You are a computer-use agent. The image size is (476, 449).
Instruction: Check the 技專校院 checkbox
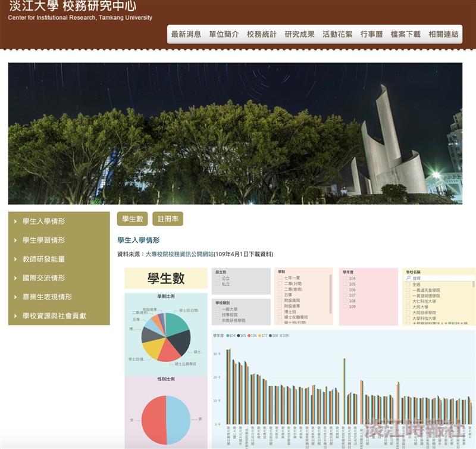click(x=217, y=315)
